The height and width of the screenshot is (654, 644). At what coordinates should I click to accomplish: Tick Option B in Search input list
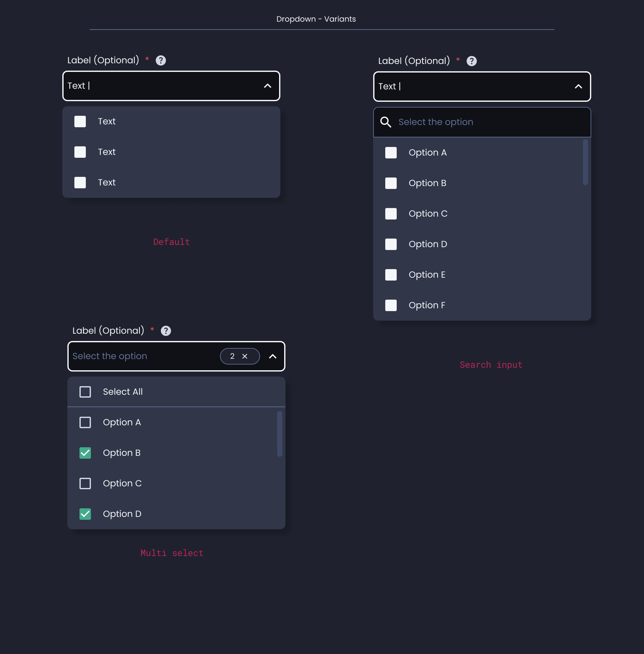[x=391, y=183]
